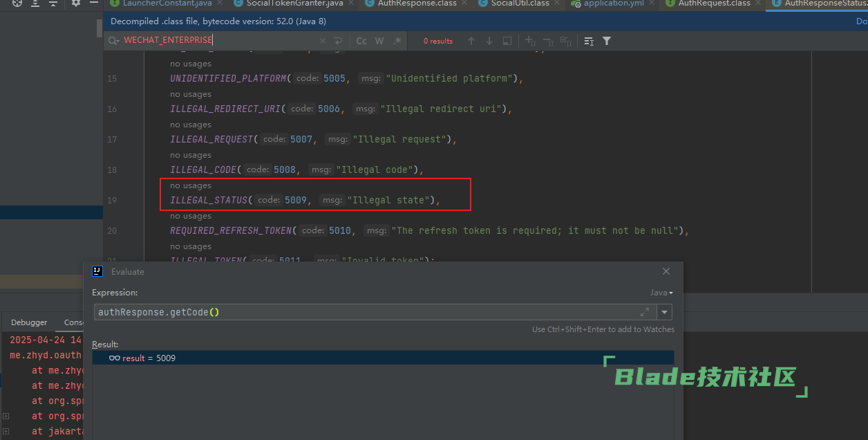This screenshot has height=440, width=868.
Task: Select the result = 5009 row
Action: coord(383,358)
